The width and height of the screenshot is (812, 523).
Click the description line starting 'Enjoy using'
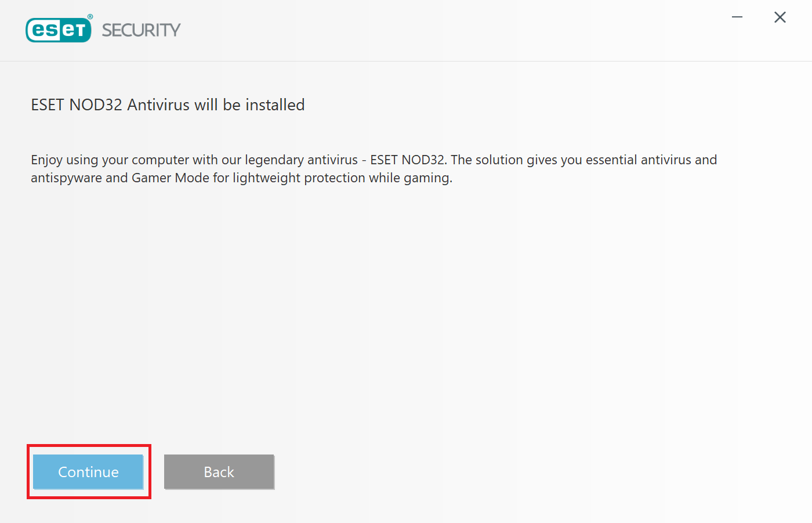[x=374, y=160]
